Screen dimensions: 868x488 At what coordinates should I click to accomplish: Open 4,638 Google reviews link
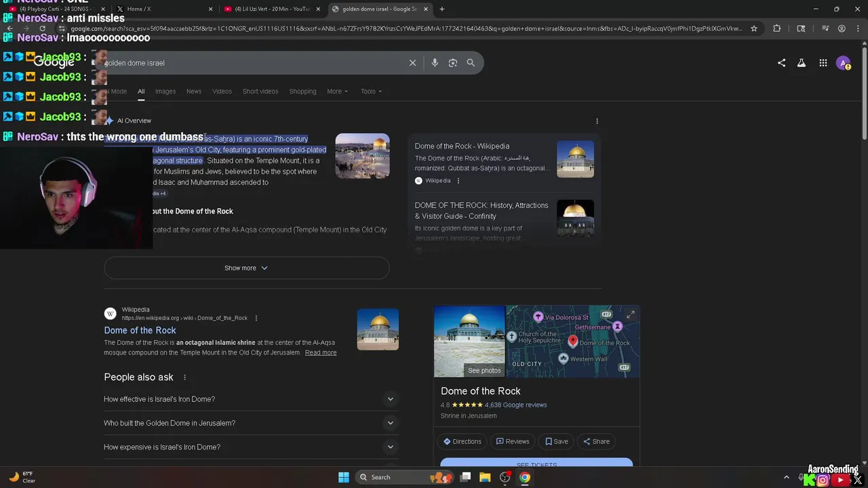tap(515, 405)
